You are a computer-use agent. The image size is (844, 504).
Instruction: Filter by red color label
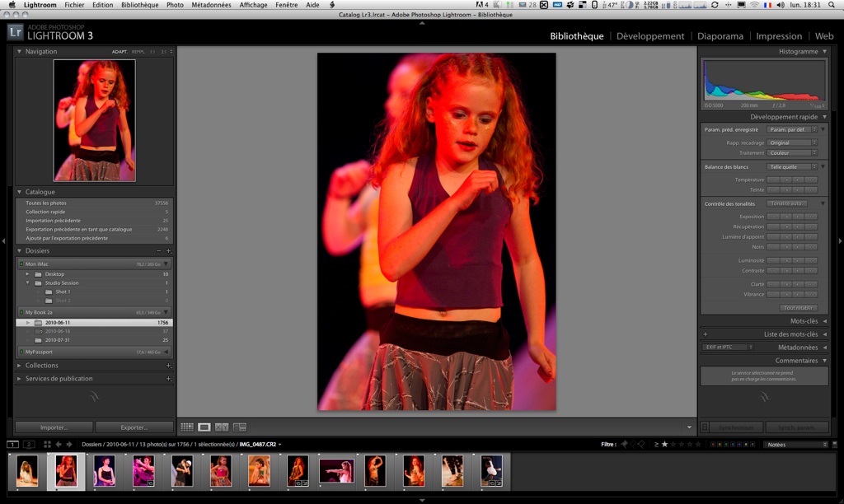(x=713, y=445)
